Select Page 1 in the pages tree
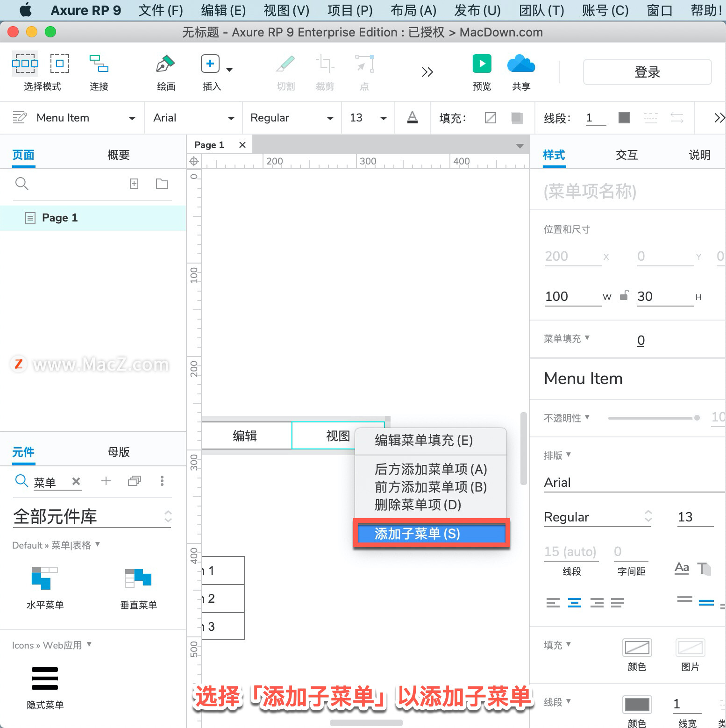This screenshot has height=728, width=726. coord(93,218)
